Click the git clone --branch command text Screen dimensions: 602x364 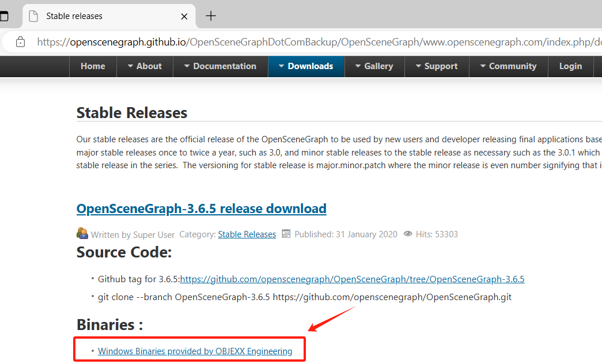pos(304,297)
